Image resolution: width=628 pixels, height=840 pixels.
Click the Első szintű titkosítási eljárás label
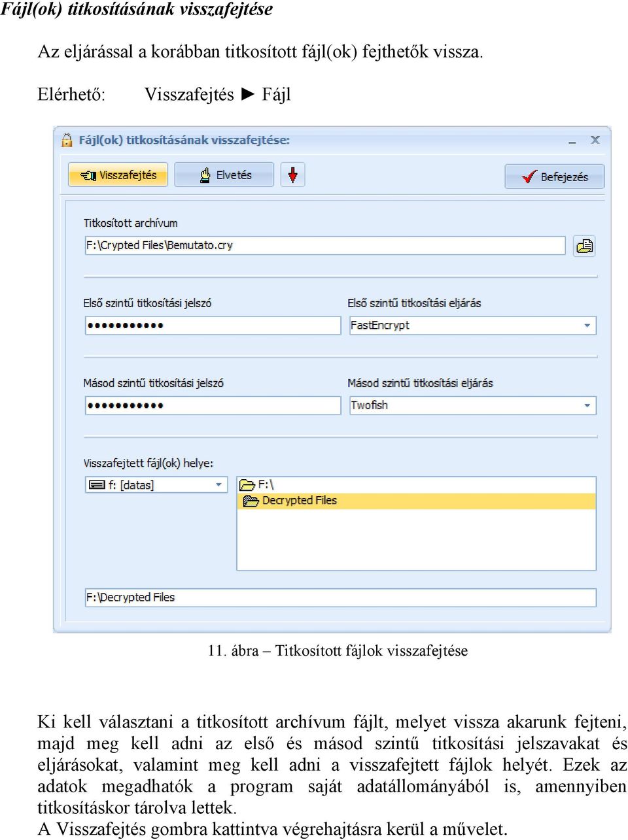click(x=414, y=303)
